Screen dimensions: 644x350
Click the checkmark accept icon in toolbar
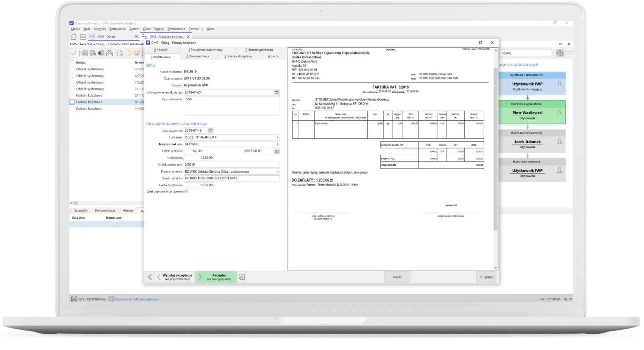[74, 53]
